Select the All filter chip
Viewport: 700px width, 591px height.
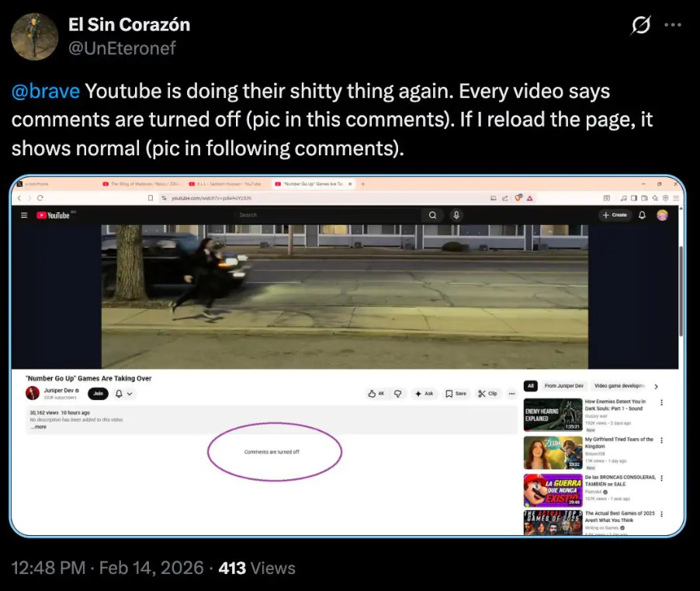click(x=530, y=386)
